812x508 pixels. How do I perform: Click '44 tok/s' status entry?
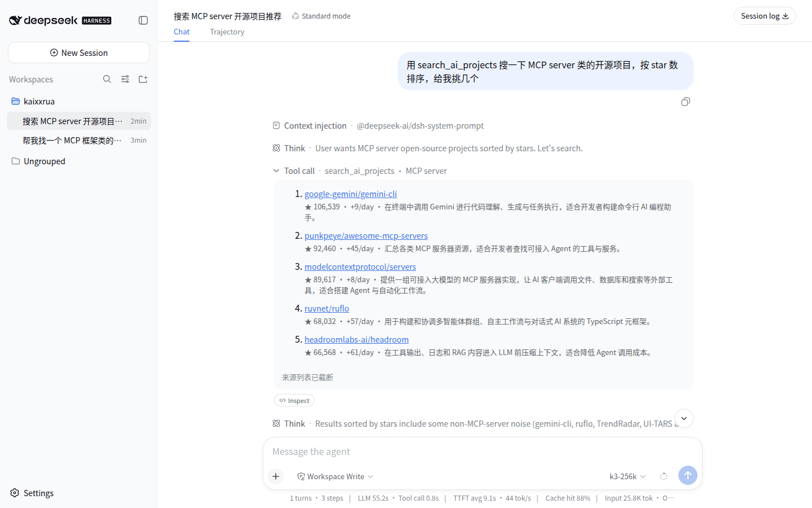(x=518, y=498)
